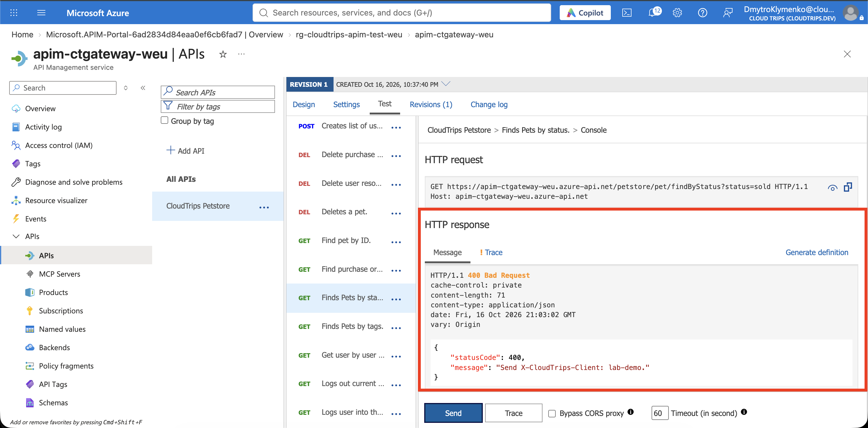This screenshot has width=868, height=428.
Task: Open ellipsis menu for Find pet by ID
Action: (x=396, y=242)
